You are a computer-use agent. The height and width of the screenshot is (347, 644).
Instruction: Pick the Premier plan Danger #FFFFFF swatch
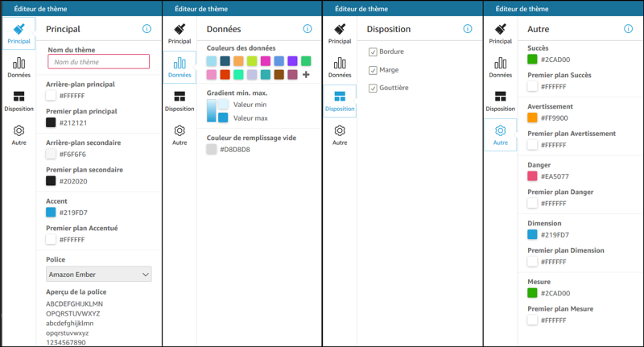point(532,203)
